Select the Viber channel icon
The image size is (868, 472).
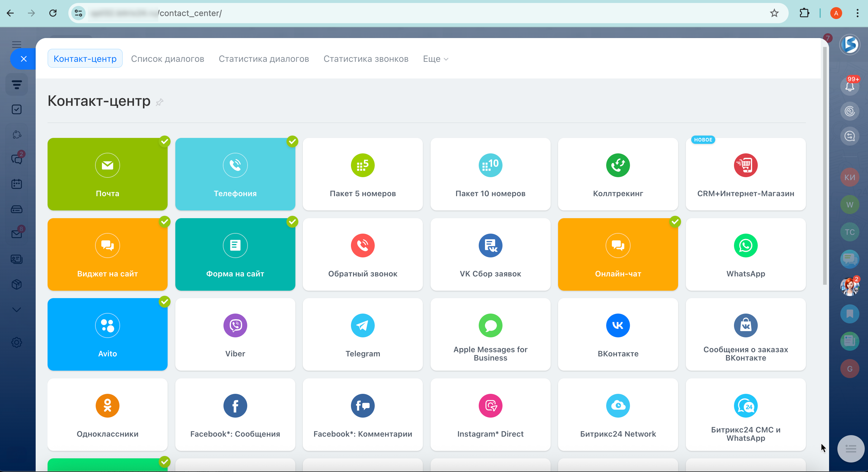click(235, 325)
